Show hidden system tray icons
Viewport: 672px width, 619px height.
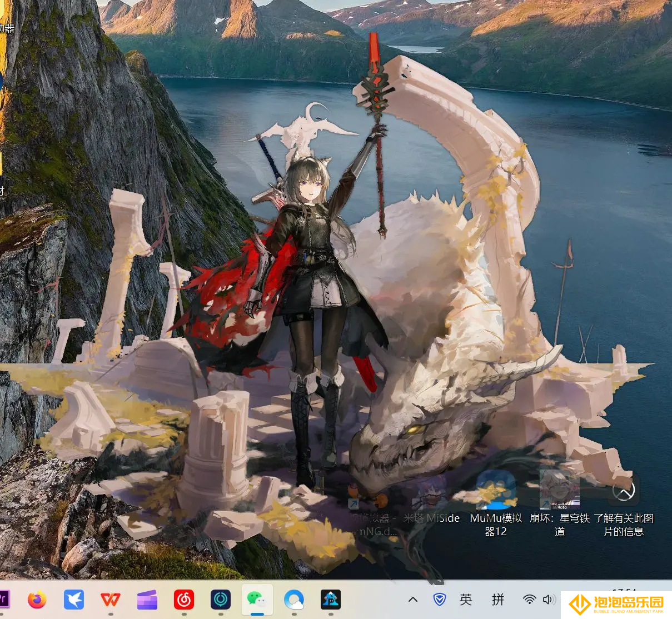click(412, 600)
